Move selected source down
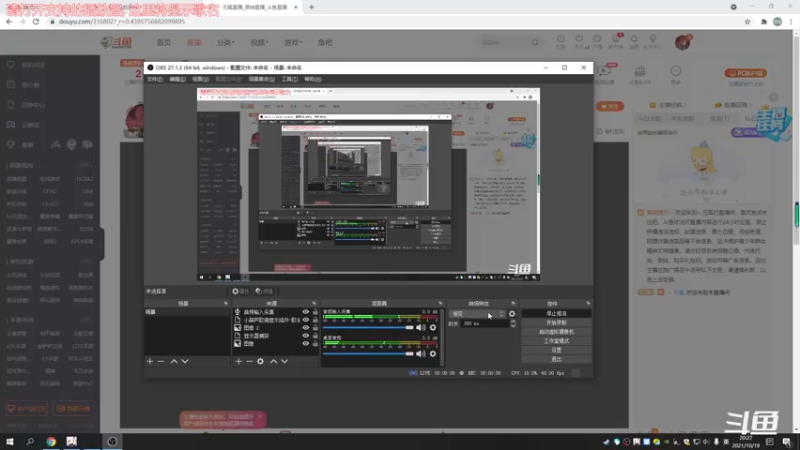The width and height of the screenshot is (800, 450). tap(285, 361)
